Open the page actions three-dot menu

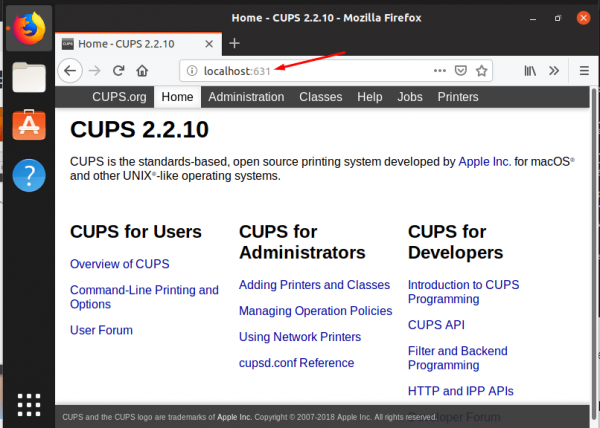[440, 71]
